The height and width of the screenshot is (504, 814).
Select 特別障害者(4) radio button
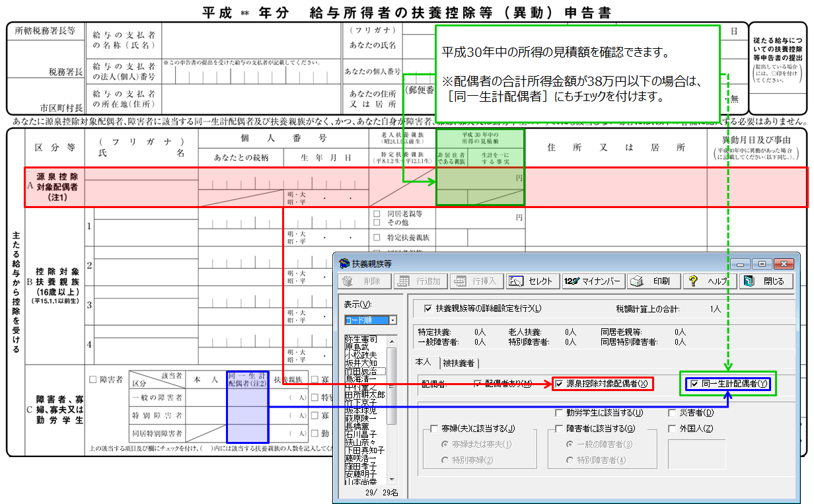click(595, 460)
